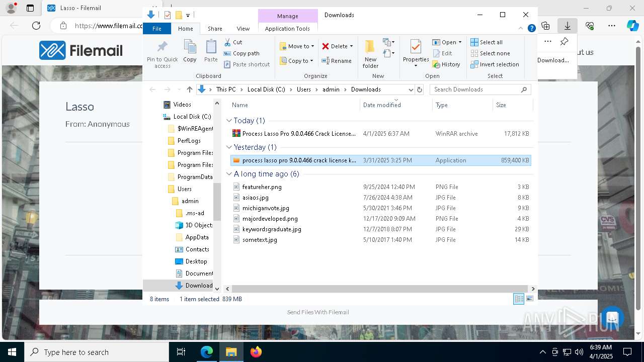Image resolution: width=644 pixels, height=362 pixels.
Task: Go up one folder level with the up arrow
Action: [x=189, y=89]
